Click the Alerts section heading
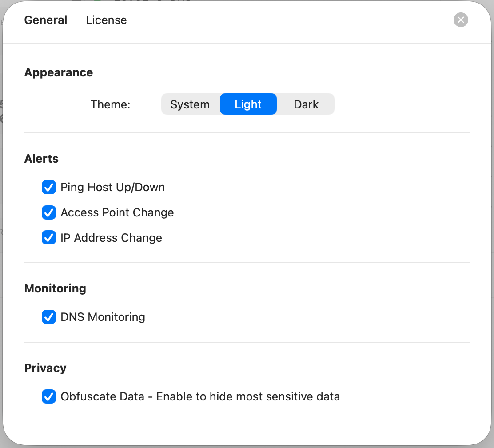This screenshot has width=494, height=448. [x=41, y=159]
